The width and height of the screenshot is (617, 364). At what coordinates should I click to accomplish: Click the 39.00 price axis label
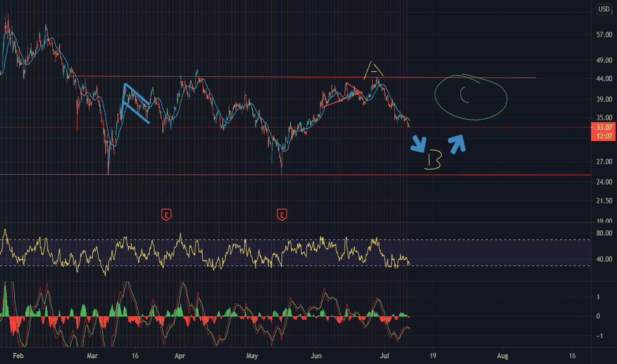tap(604, 99)
